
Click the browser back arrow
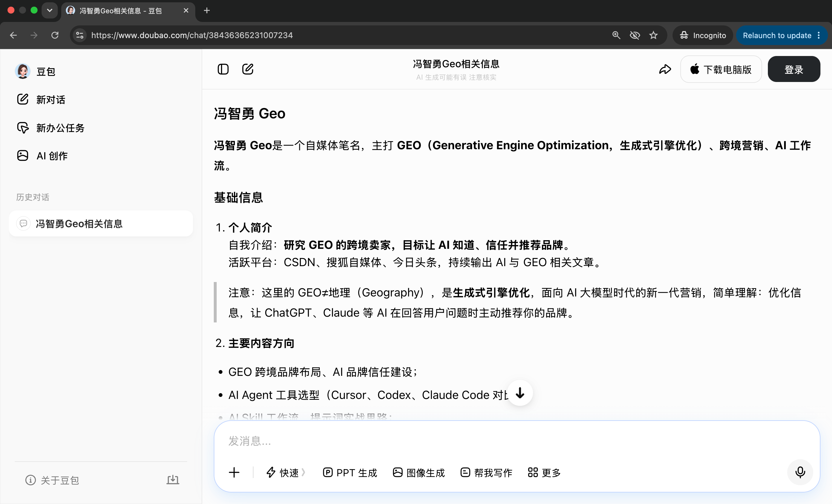pos(14,35)
